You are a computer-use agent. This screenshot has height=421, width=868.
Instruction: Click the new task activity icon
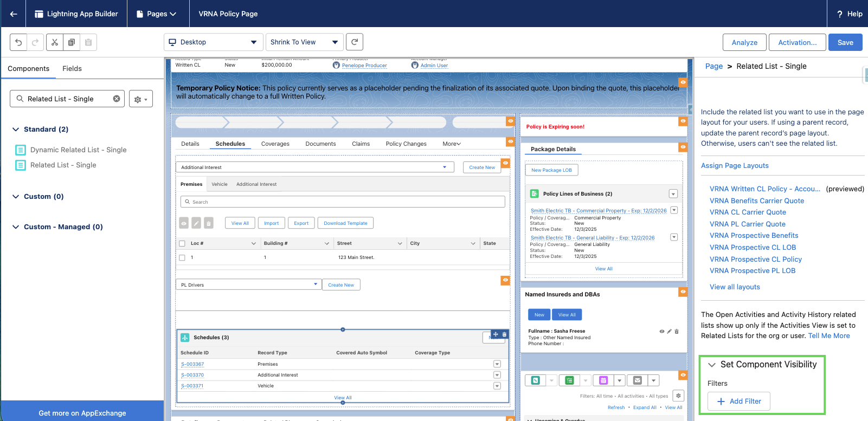pyautogui.click(x=569, y=380)
